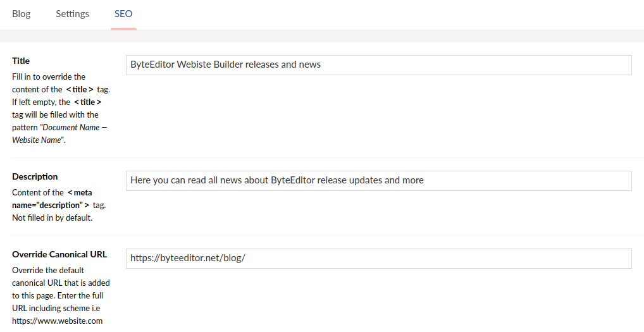
Task: Click the word "news" in the Title field
Action: [x=310, y=65]
